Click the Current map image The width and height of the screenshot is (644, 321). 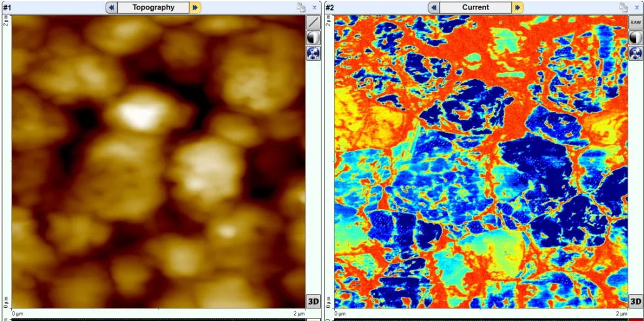(481, 162)
